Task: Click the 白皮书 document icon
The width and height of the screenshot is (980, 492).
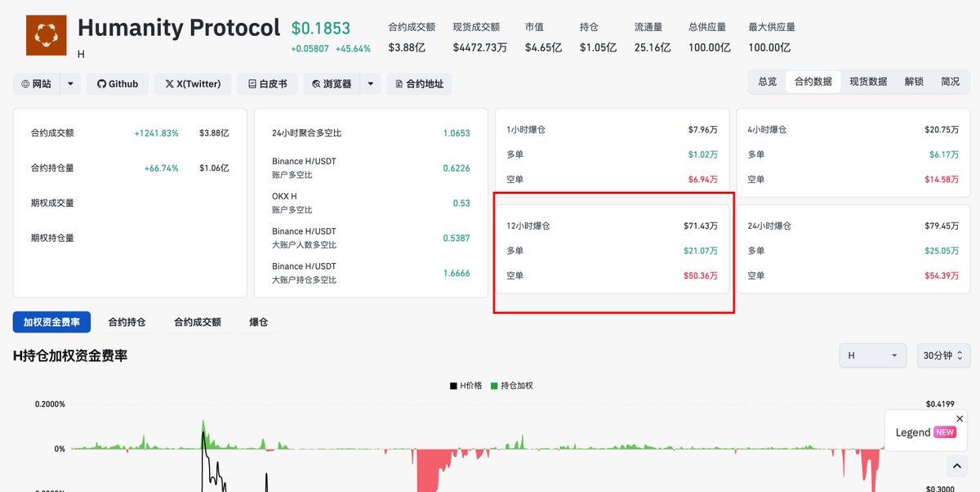Action: point(252,83)
